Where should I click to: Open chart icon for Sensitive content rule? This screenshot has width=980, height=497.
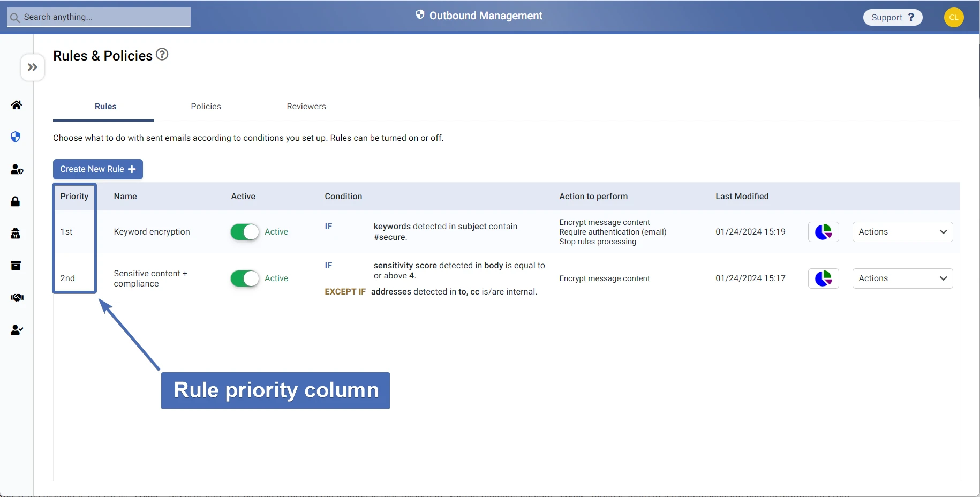[x=823, y=278]
